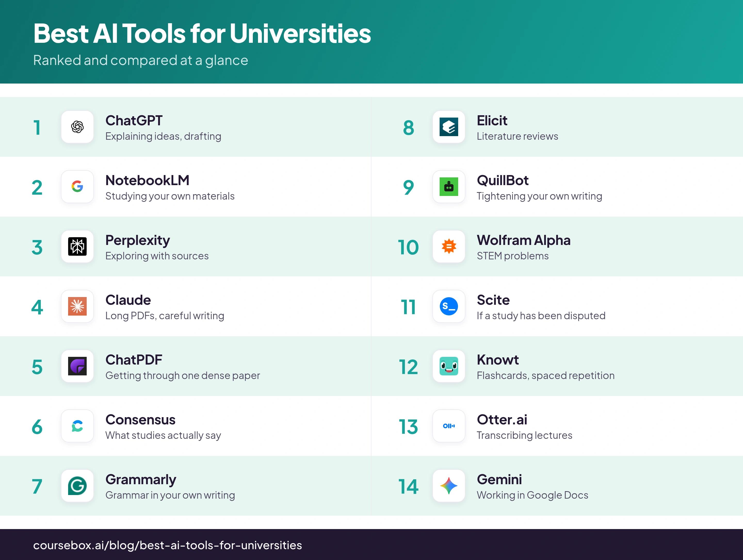Click 'STEM problems' description
This screenshot has height=560, width=743.
point(513,256)
